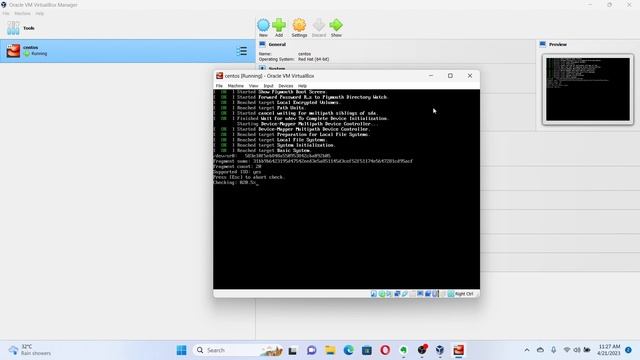This screenshot has height=360, width=640.
Task: Click the taskbar Search box
Action: [x=239, y=350]
